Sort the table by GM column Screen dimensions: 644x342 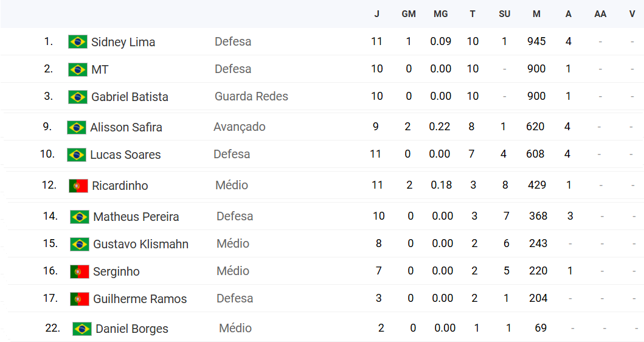[x=409, y=14]
